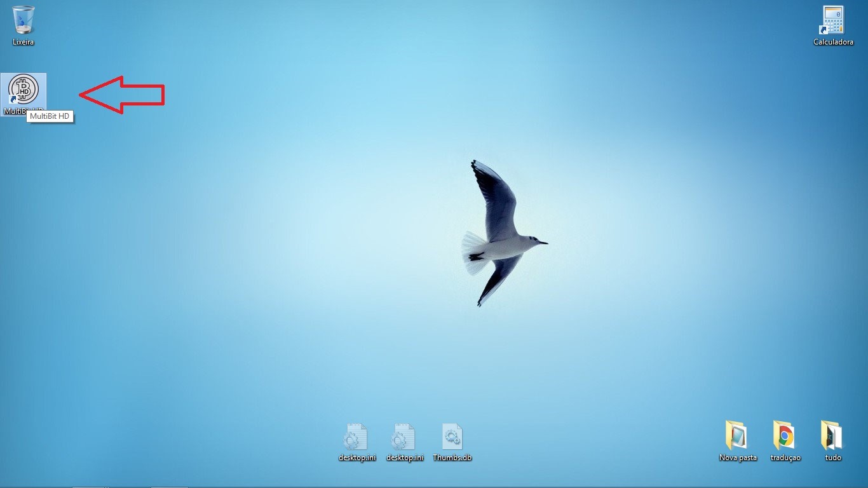Click the "tudo" folder name label
Screen dimensions: 868x488
(832, 457)
